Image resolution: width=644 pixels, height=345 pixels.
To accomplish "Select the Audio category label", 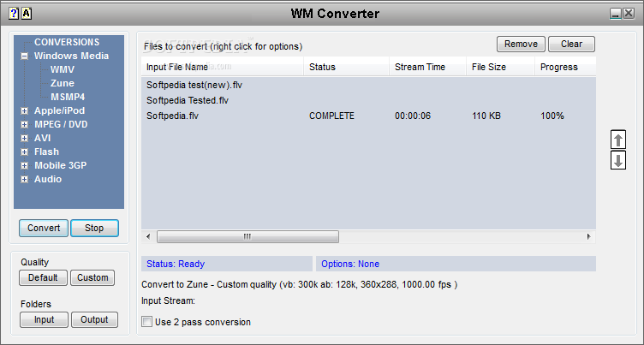I will (48, 179).
